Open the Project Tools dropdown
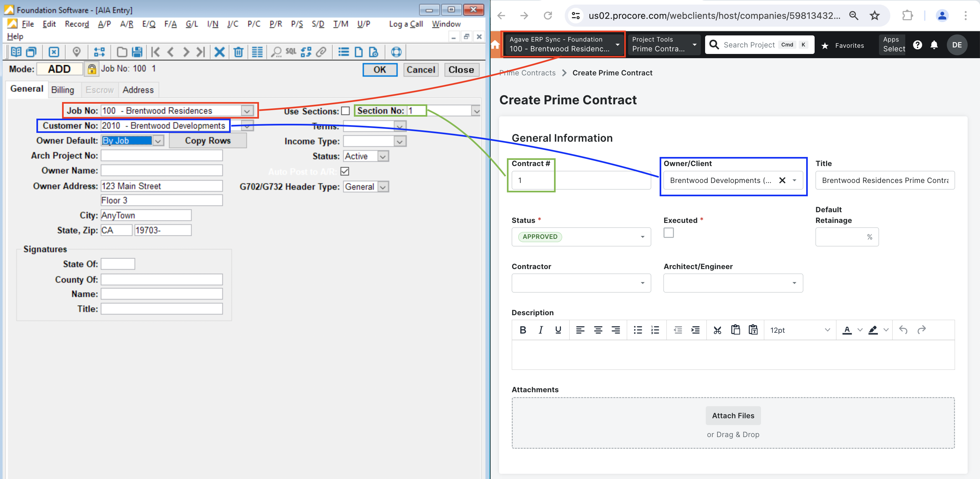This screenshot has width=980, height=479. [664, 45]
